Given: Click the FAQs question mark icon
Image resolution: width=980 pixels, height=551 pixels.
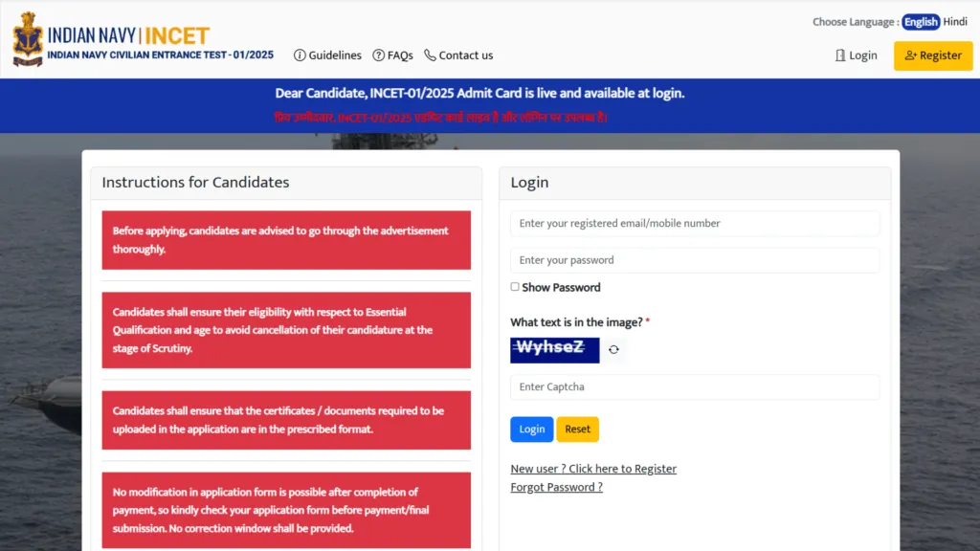Looking at the screenshot, I should coord(377,55).
